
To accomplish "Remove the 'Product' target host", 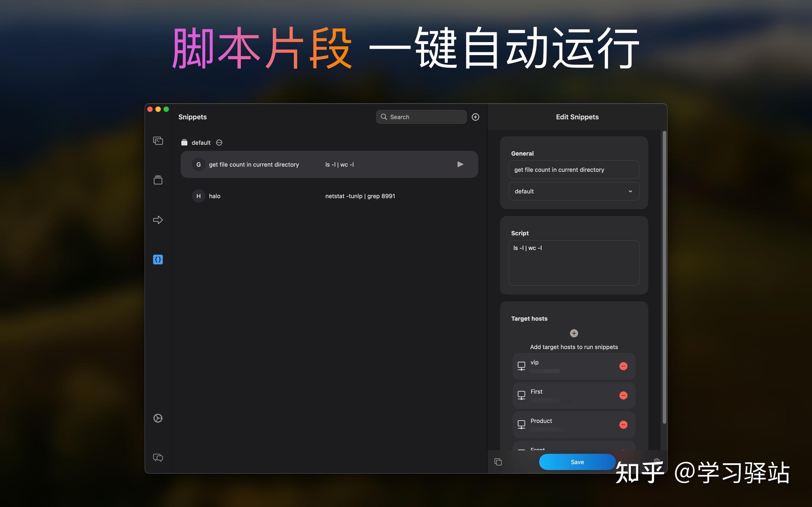I will click(x=623, y=425).
